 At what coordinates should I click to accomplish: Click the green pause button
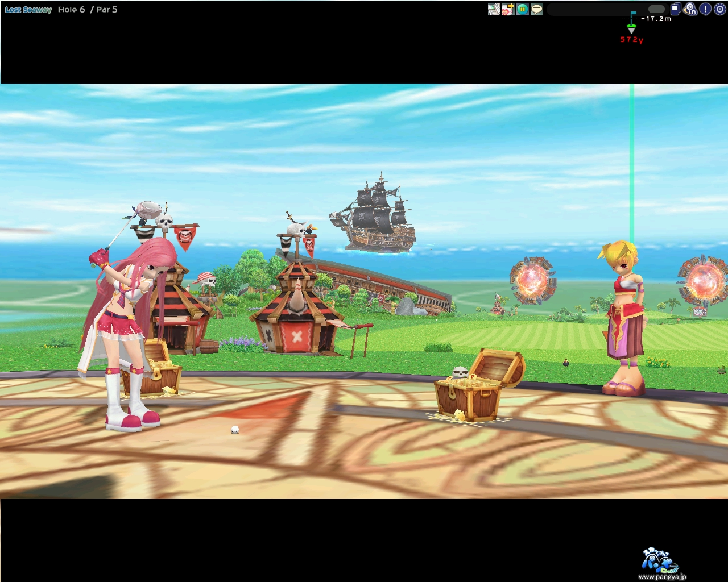[522, 9]
